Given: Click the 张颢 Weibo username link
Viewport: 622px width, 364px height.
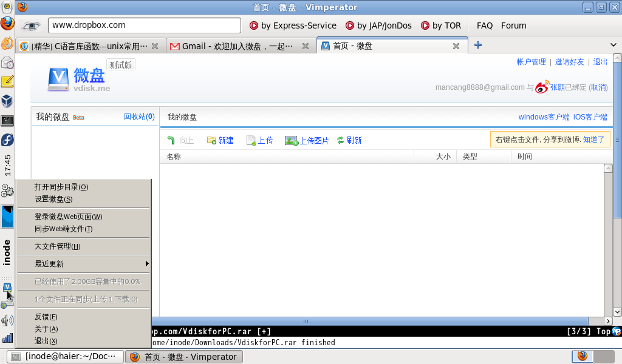Looking at the screenshot, I should pos(558,87).
